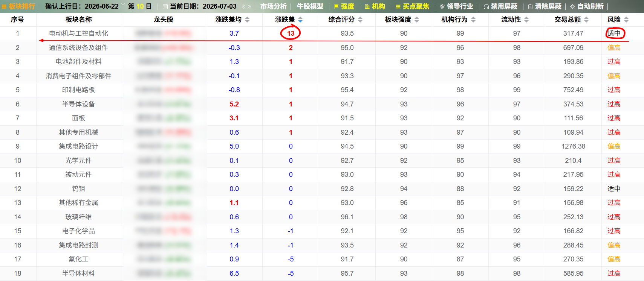The width and height of the screenshot is (644, 281).
Task: Select 半导体材料 sector
Action: (78, 273)
